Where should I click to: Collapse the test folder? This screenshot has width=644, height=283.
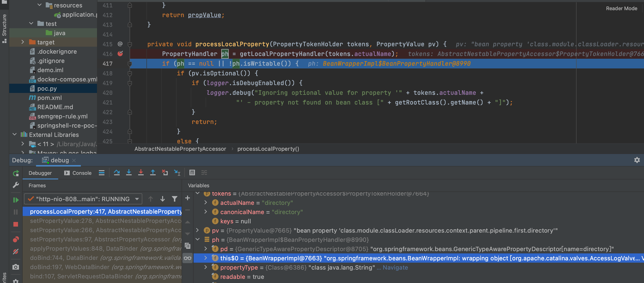(x=31, y=23)
